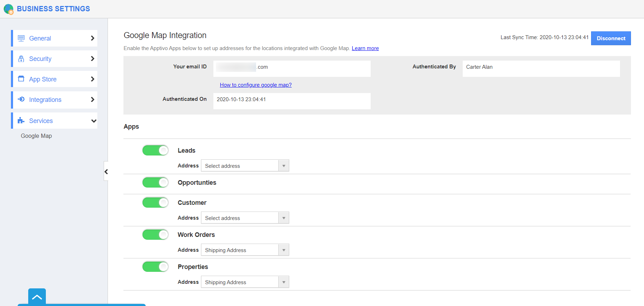Click the Security lock icon
Screen dimensions: 644x306
point(21,59)
